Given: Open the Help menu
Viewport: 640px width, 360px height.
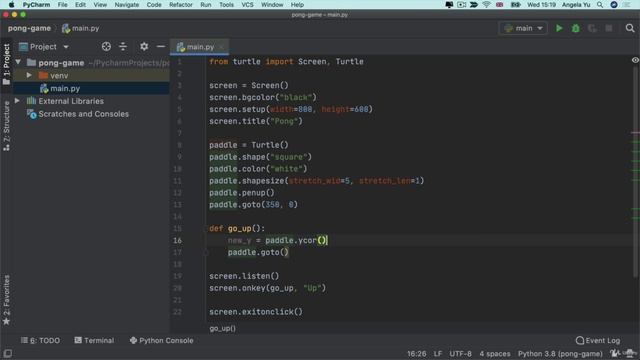Looking at the screenshot, I should coord(297,4).
